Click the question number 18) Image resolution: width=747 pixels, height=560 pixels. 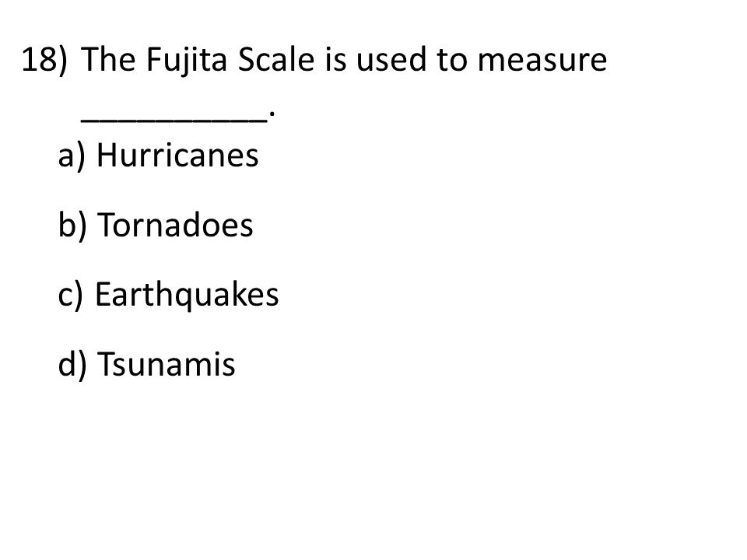coord(45,60)
